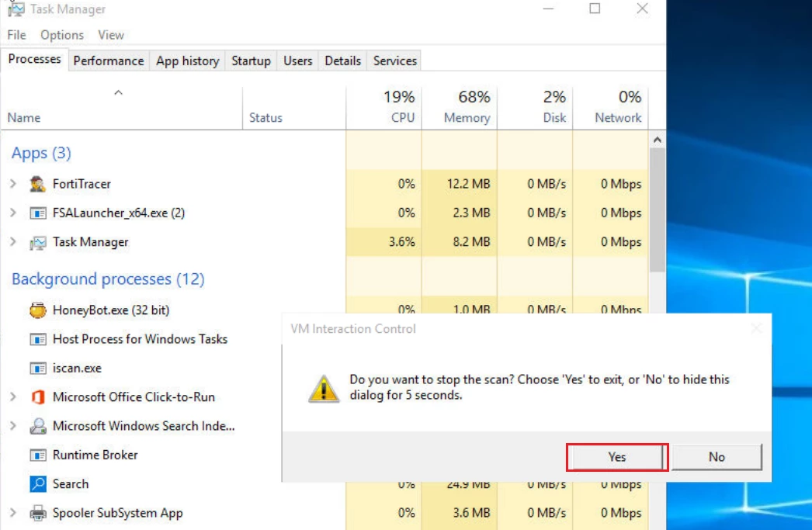Click the 3.6% CPU value
Image resolution: width=812 pixels, height=530 pixels.
402,241
